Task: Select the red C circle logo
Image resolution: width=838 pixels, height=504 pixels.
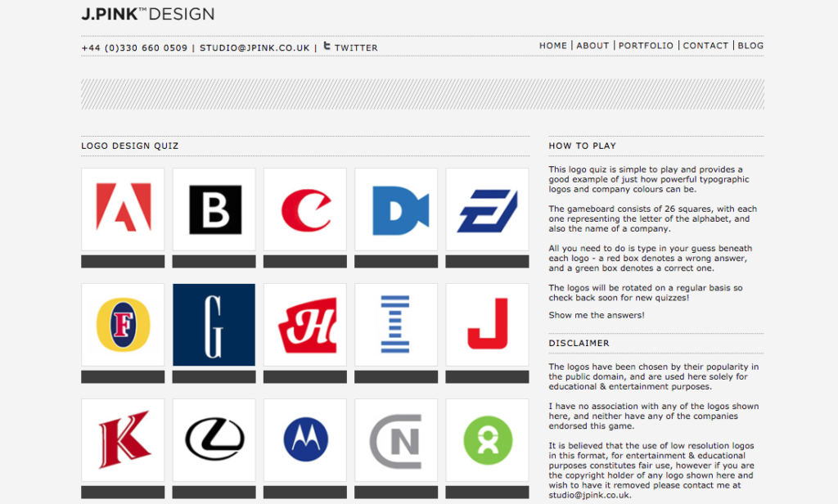Action: (x=305, y=209)
